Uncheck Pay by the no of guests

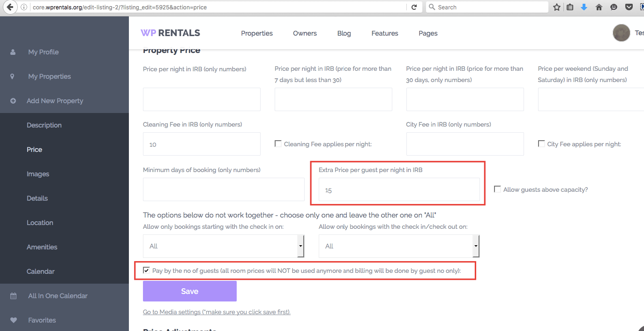[146, 270]
